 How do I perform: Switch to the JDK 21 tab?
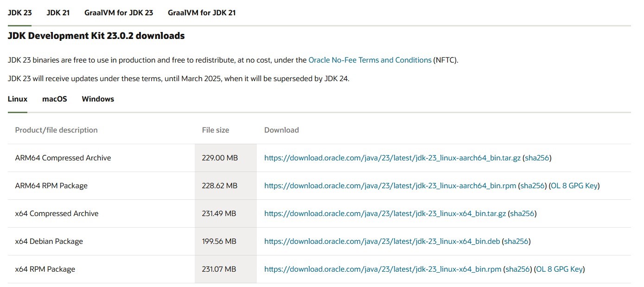pos(57,13)
